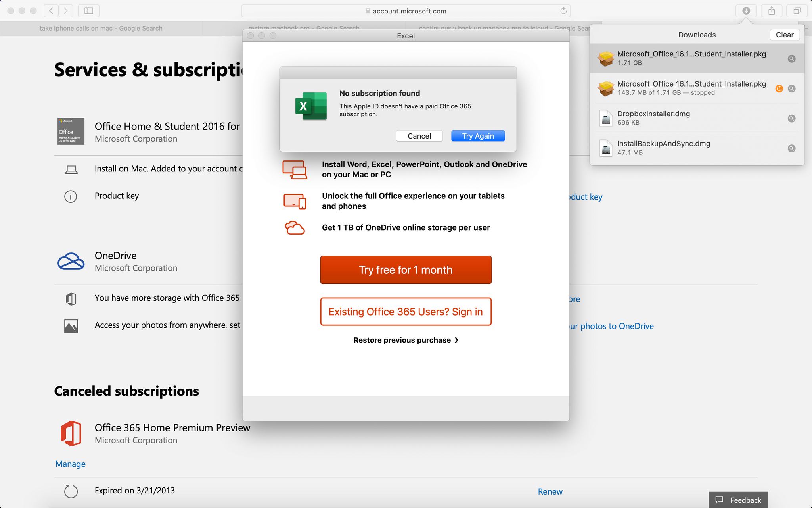Screen dimensions: 812x508
Task: Switch to 'take iphone calls on mac' tab
Action: pos(101,28)
